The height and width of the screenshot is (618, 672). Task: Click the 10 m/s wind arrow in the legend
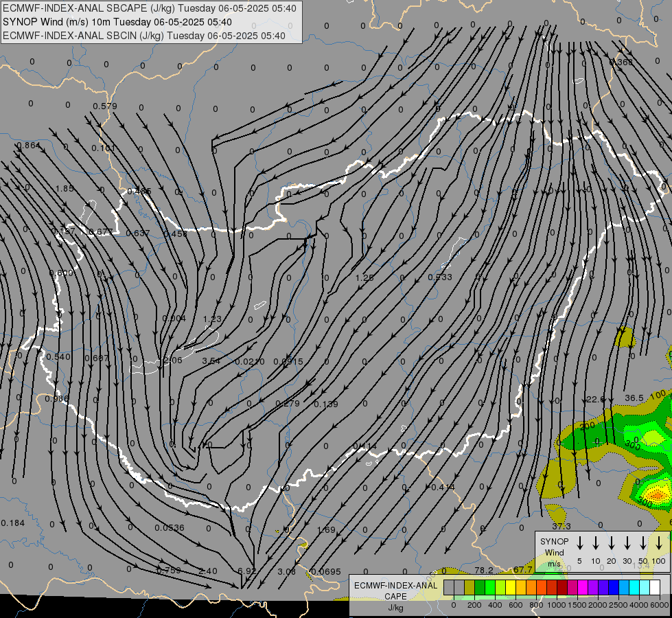pos(595,543)
